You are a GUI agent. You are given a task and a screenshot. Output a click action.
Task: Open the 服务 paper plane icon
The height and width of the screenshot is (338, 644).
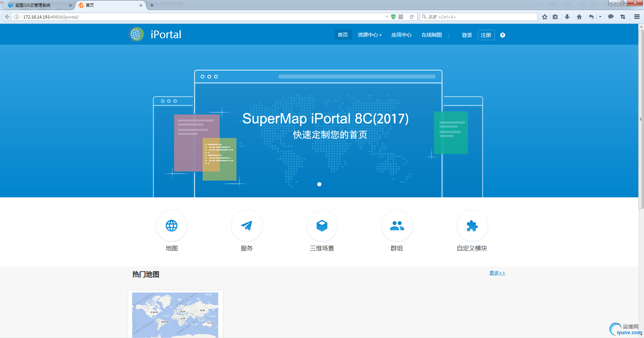click(247, 226)
